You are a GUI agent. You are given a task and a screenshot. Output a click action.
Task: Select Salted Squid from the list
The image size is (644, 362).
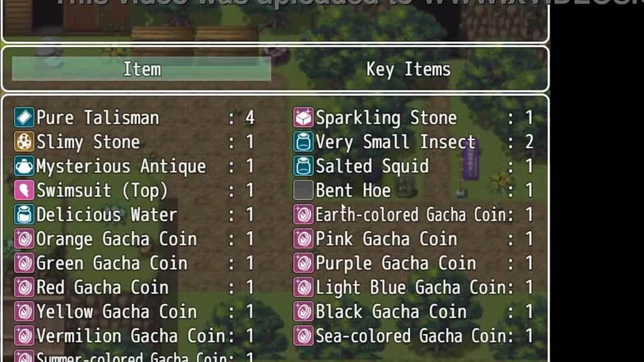coord(414,166)
